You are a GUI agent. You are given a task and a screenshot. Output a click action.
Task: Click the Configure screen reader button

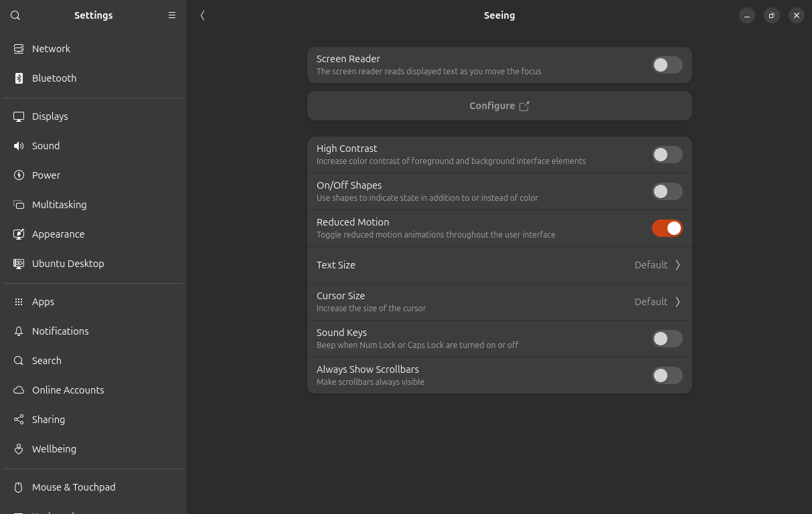pos(499,106)
